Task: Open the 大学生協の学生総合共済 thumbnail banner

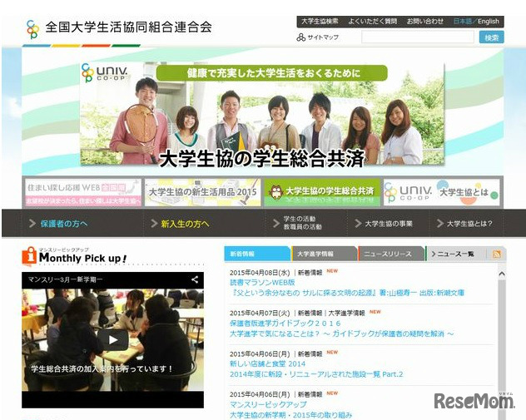Action: pyautogui.click(x=322, y=192)
